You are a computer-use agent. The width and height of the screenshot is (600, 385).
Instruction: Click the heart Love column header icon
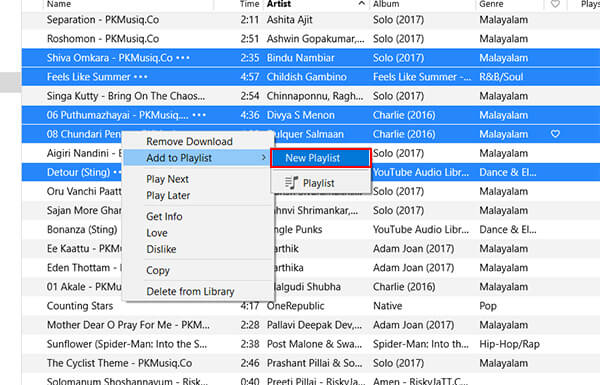point(555,4)
